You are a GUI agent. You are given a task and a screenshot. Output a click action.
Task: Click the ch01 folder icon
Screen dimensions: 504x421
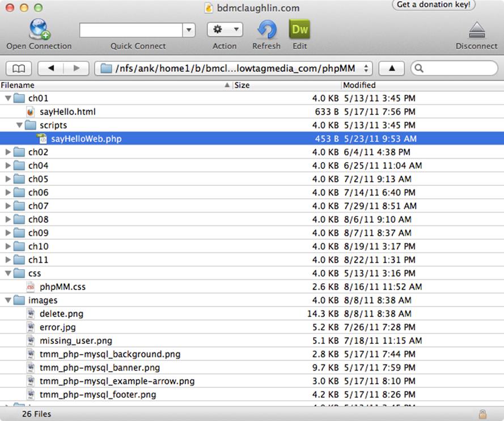(19, 98)
